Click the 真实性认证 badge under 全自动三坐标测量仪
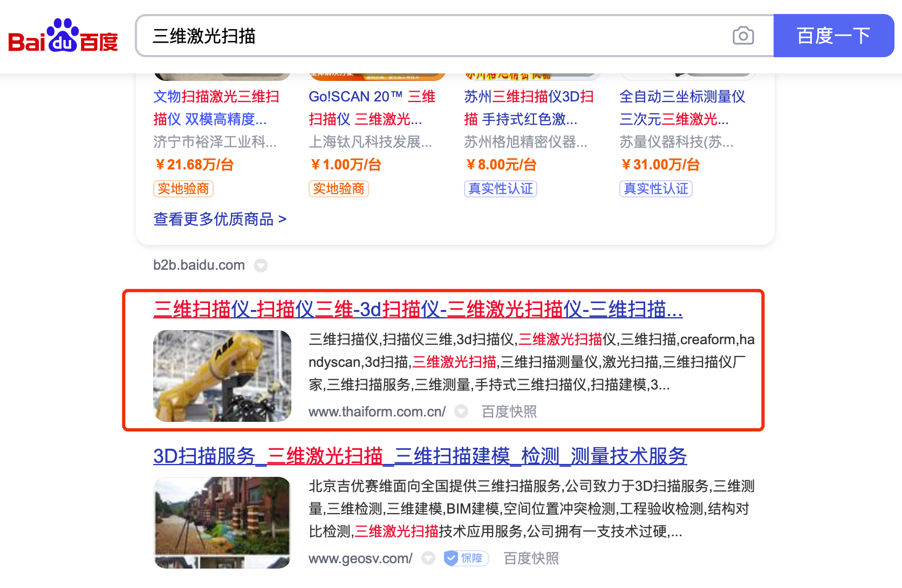This screenshot has width=902, height=588. point(655,188)
